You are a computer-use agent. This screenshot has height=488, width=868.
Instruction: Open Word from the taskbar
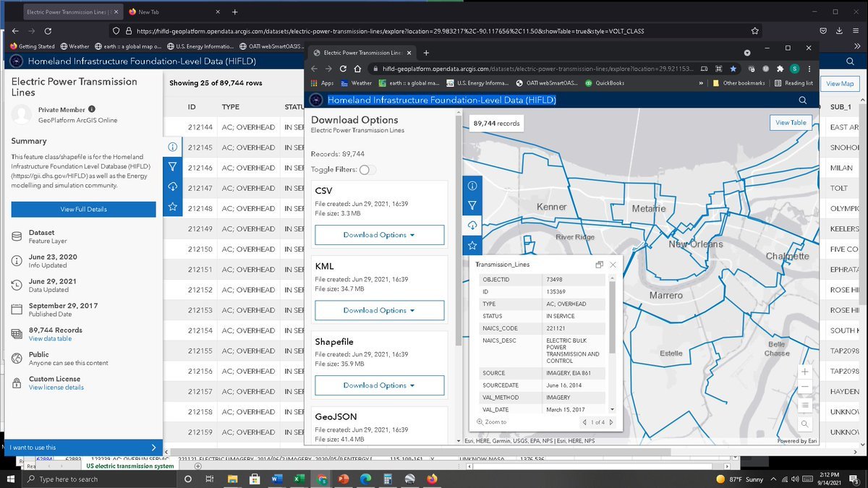[276, 479]
